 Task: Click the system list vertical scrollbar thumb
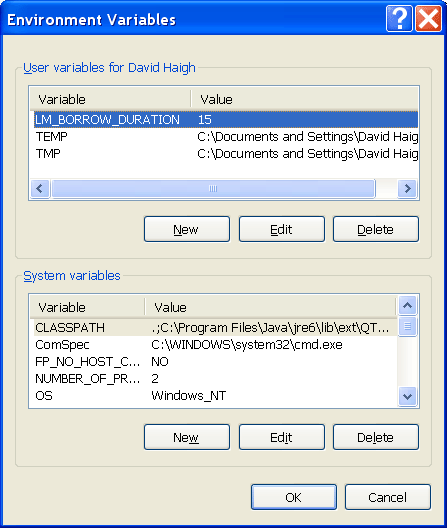[x=408, y=326]
